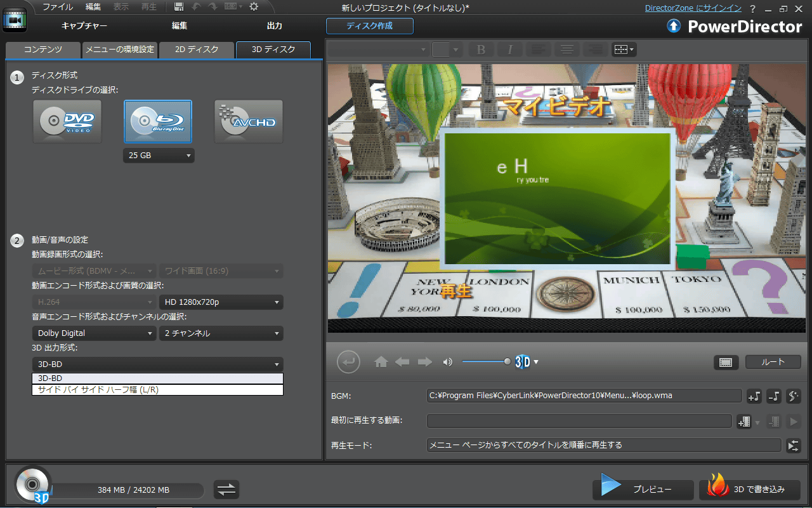Viewport: 812px width, 508px height.
Task: Click the undo arrow in top toolbar
Action: pyautogui.click(x=196, y=7)
